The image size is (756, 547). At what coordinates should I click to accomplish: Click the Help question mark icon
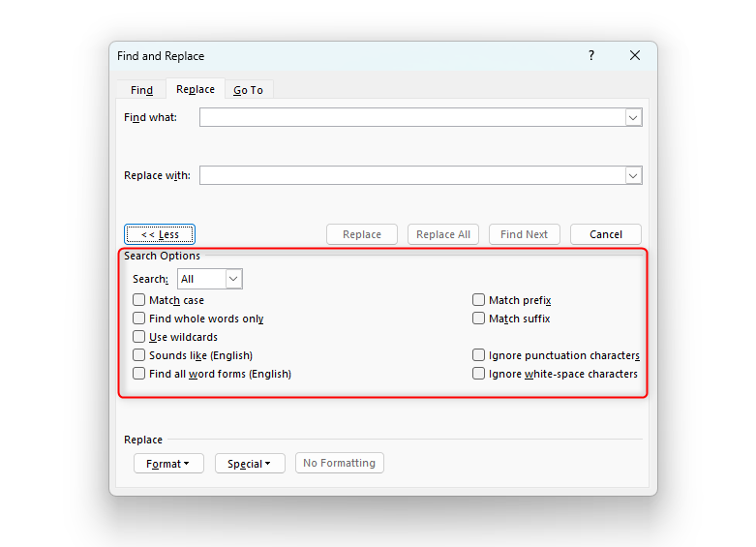(x=591, y=56)
